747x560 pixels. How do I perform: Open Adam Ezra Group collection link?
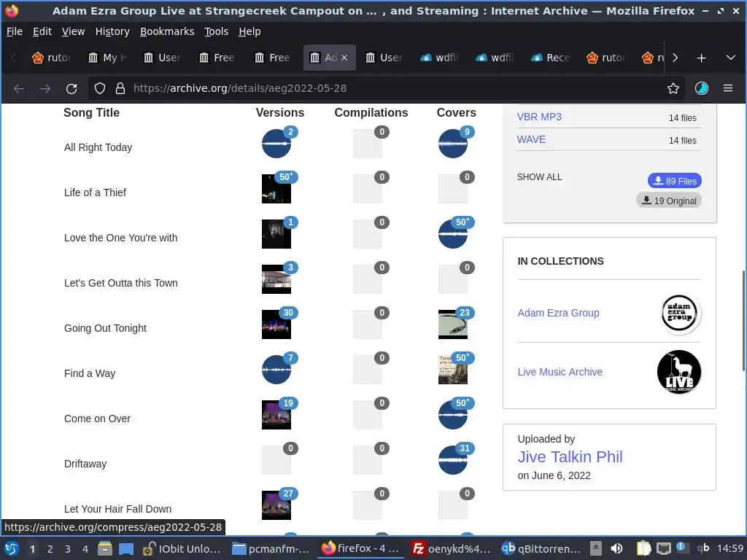[x=558, y=313]
